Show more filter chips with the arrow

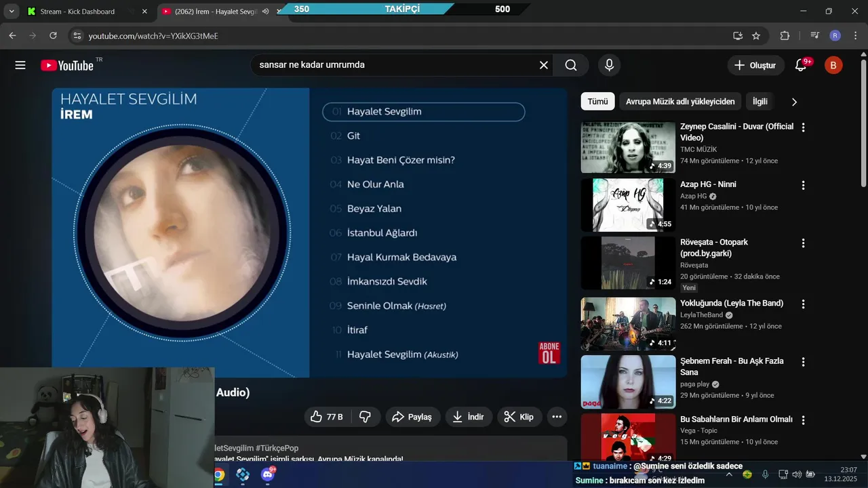pyautogui.click(x=794, y=102)
